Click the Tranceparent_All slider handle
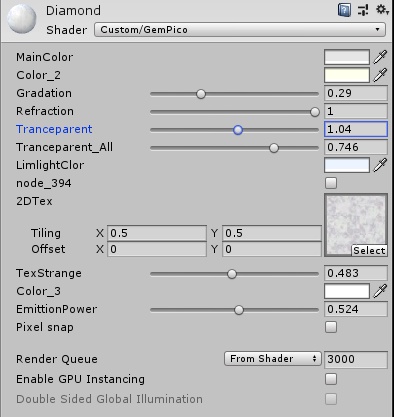Viewport: 394px width, 417px height. click(274, 148)
